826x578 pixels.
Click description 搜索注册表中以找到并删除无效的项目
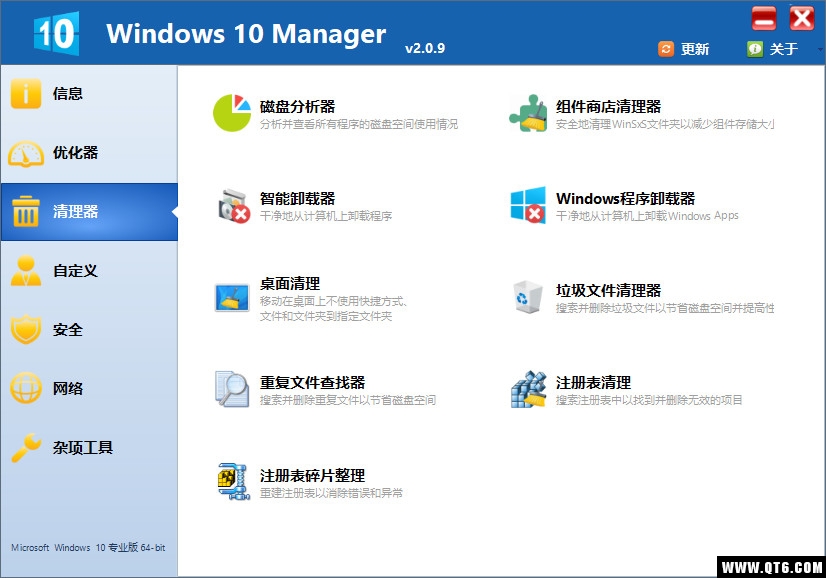point(649,400)
